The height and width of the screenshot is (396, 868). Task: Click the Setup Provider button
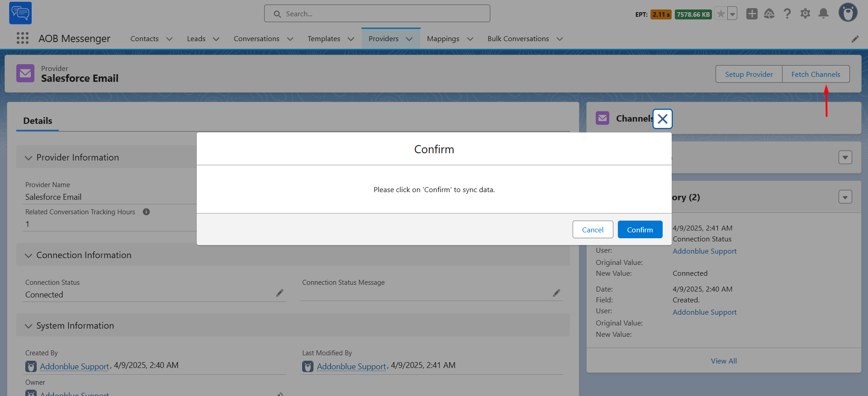749,74
